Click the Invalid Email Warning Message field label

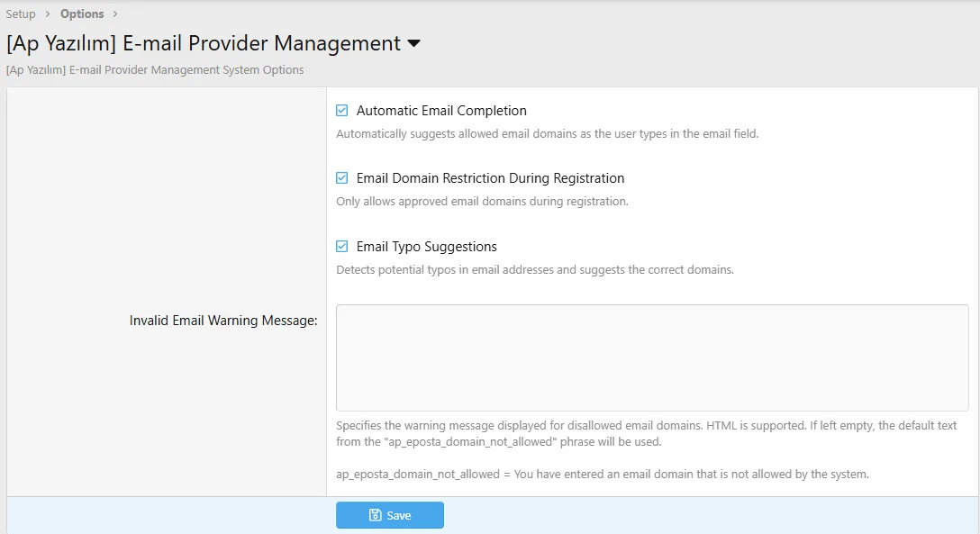coord(223,321)
